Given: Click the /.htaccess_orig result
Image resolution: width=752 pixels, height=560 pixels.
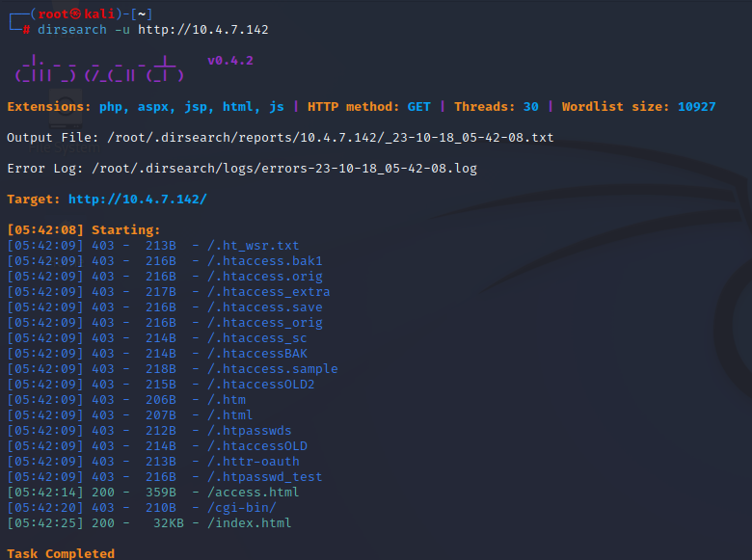Looking at the screenshot, I should coord(265,323).
